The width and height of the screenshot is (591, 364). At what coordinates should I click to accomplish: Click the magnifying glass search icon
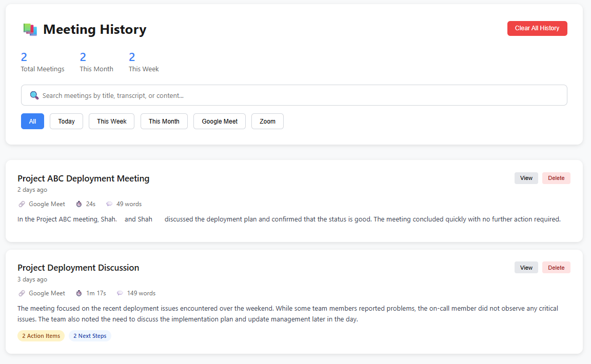pyautogui.click(x=34, y=95)
